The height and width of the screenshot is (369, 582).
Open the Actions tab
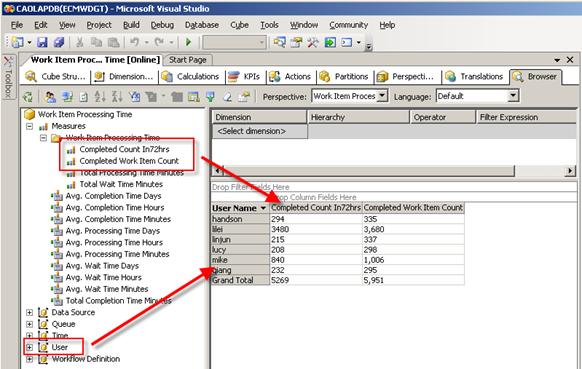click(x=290, y=76)
